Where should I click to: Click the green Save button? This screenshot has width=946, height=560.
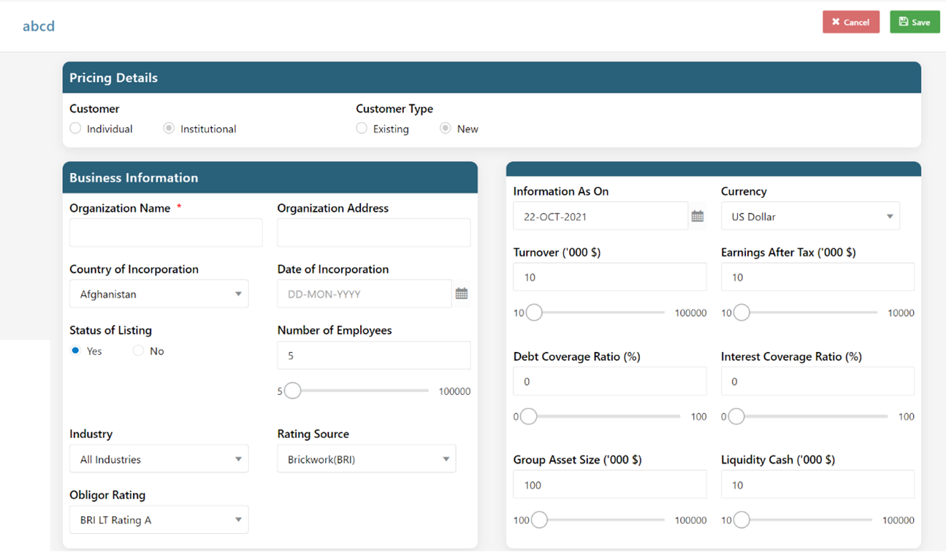(915, 22)
